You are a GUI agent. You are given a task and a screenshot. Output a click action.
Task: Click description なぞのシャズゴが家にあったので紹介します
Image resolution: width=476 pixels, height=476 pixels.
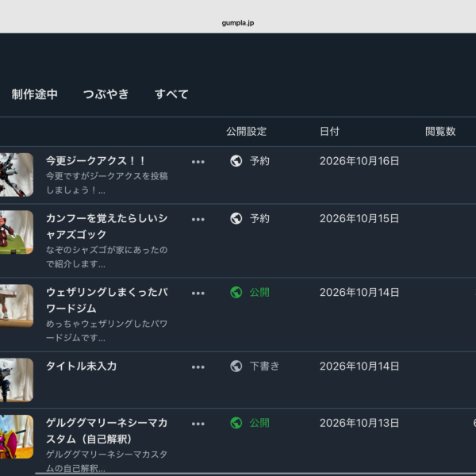[x=106, y=257]
